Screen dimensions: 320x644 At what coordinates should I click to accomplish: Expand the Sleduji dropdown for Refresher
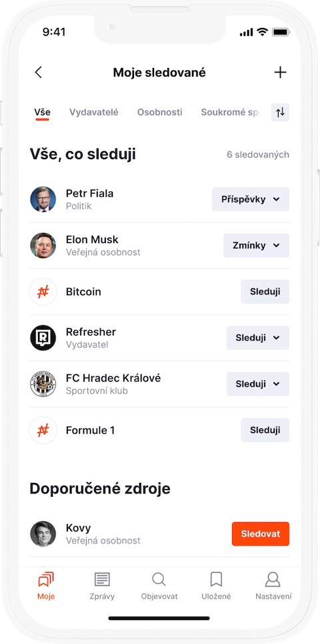click(x=258, y=338)
